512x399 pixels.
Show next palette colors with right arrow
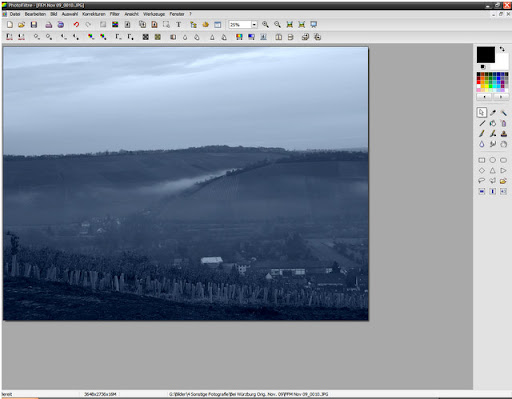pyautogui.click(x=501, y=97)
